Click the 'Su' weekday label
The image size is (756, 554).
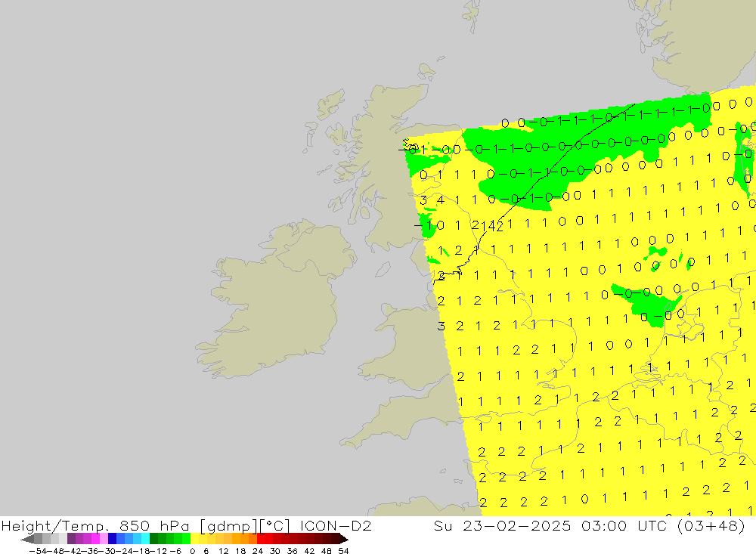442,525
